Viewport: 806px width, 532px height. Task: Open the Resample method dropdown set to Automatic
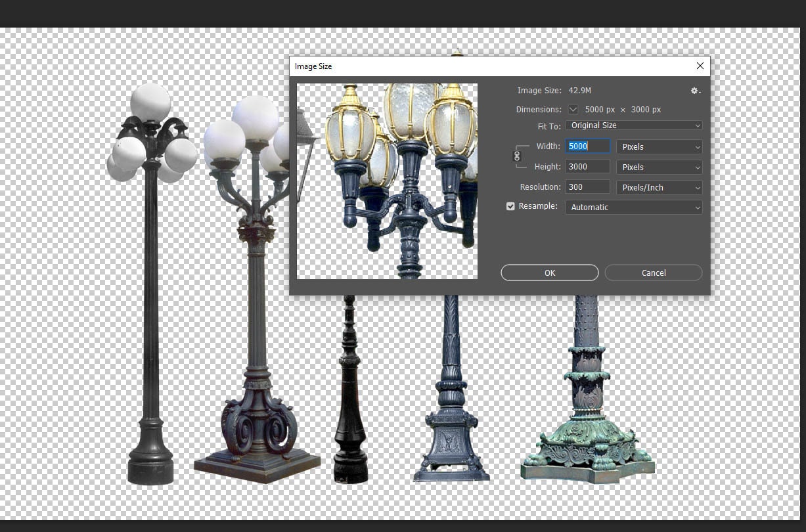coord(633,207)
